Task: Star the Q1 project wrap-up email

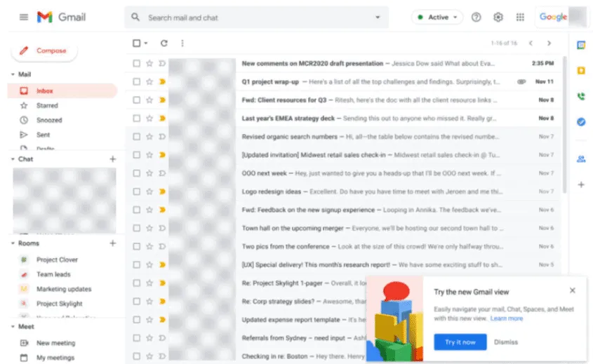Action: click(x=149, y=81)
